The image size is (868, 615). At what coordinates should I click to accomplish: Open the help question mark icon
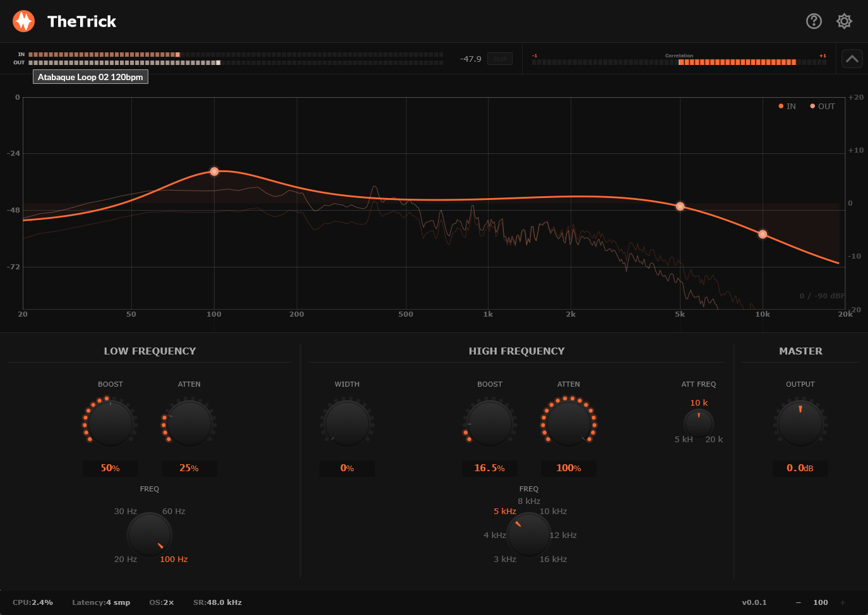[814, 21]
